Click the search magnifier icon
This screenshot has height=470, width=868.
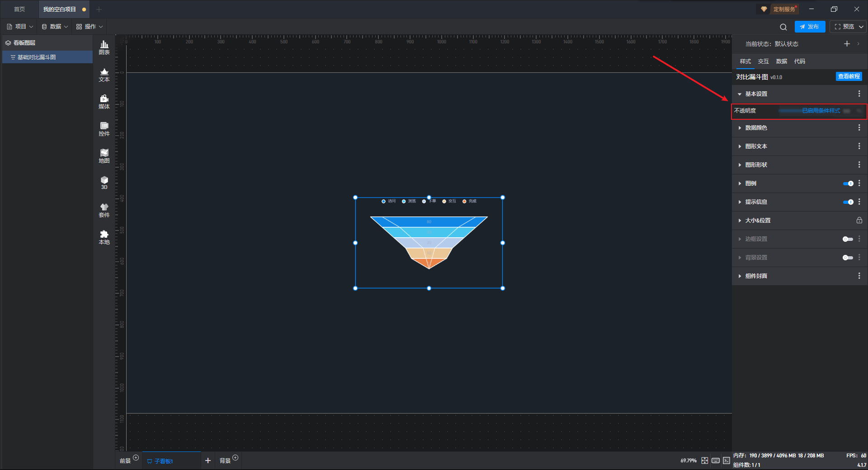pyautogui.click(x=783, y=27)
